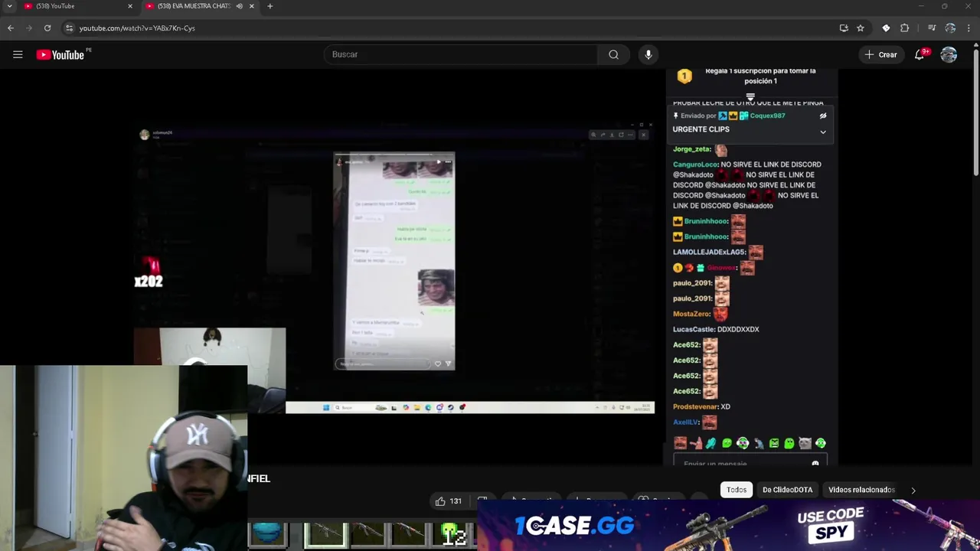Open the diamond-shaped extension icon
The height and width of the screenshot is (551, 980).
(x=886, y=28)
